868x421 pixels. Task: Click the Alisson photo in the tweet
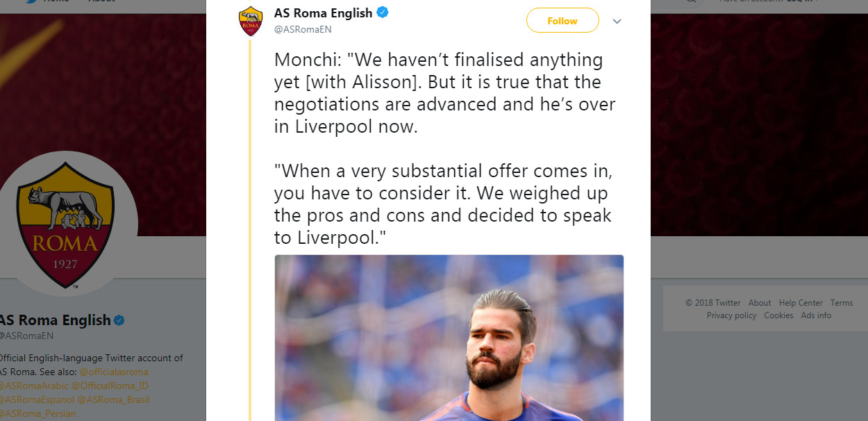pyautogui.click(x=449, y=340)
